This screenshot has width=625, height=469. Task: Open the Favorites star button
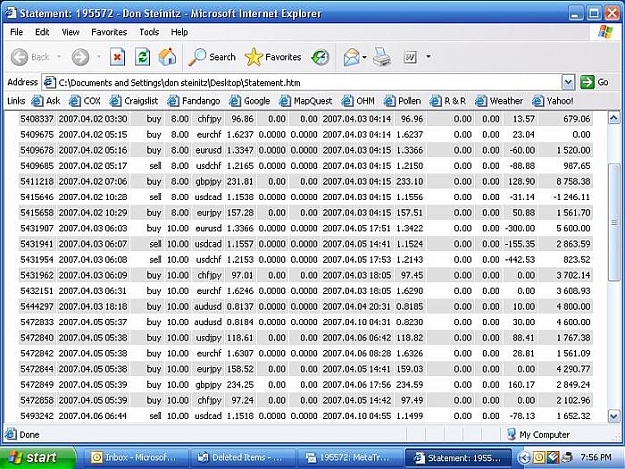coord(273,57)
